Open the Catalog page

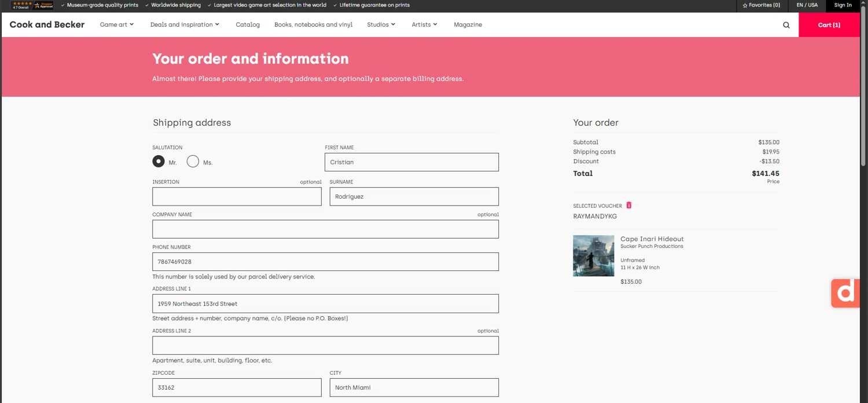pyautogui.click(x=248, y=25)
